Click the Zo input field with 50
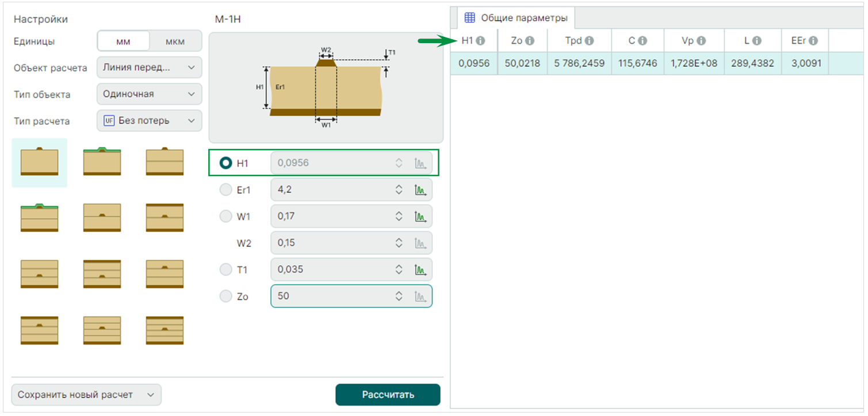 tap(351, 296)
